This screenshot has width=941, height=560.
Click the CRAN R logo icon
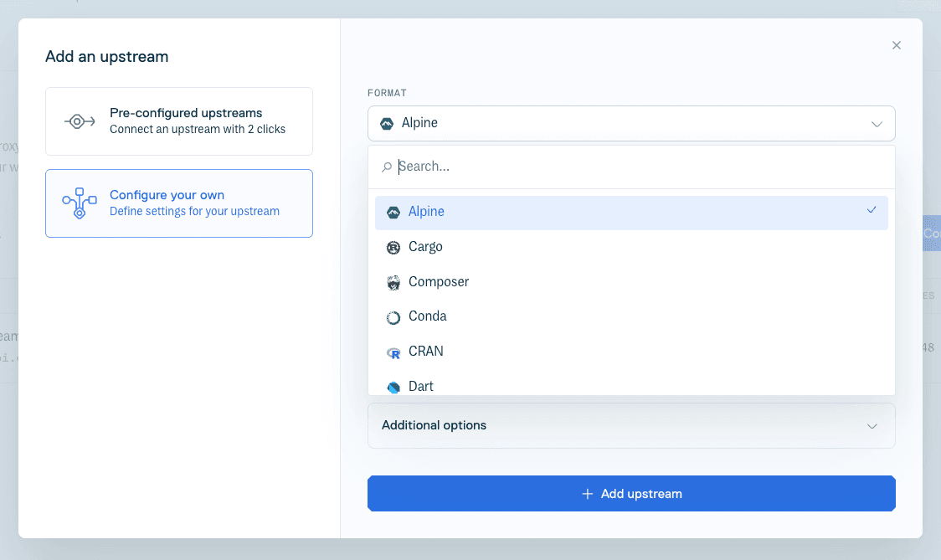coord(393,353)
